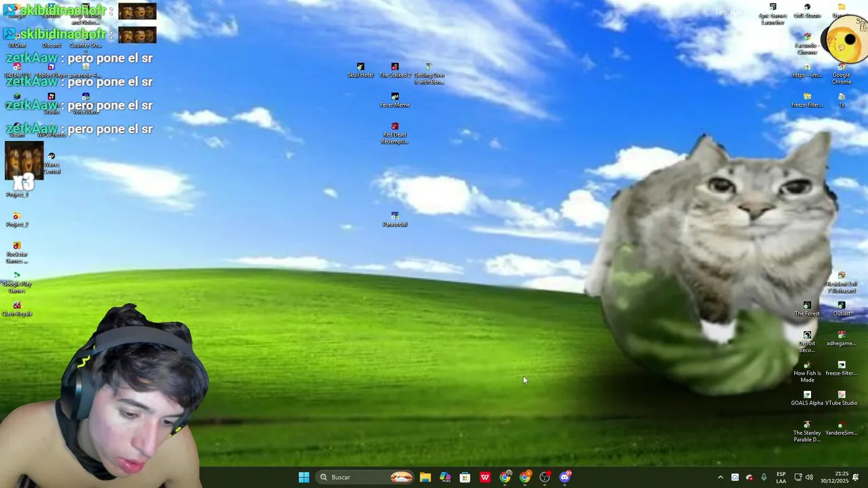Viewport: 868px width, 488px height.
Task: Launch the Outlast desktop shortcut
Action: point(842,309)
